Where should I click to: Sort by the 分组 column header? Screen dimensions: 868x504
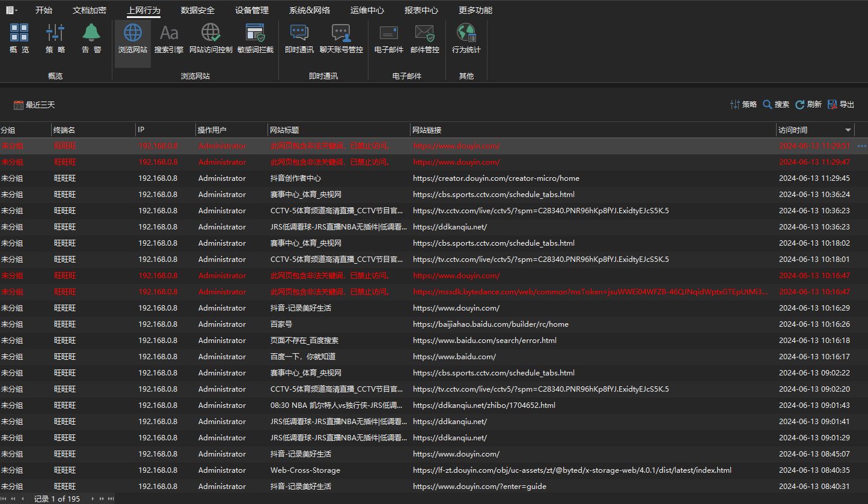coord(25,130)
